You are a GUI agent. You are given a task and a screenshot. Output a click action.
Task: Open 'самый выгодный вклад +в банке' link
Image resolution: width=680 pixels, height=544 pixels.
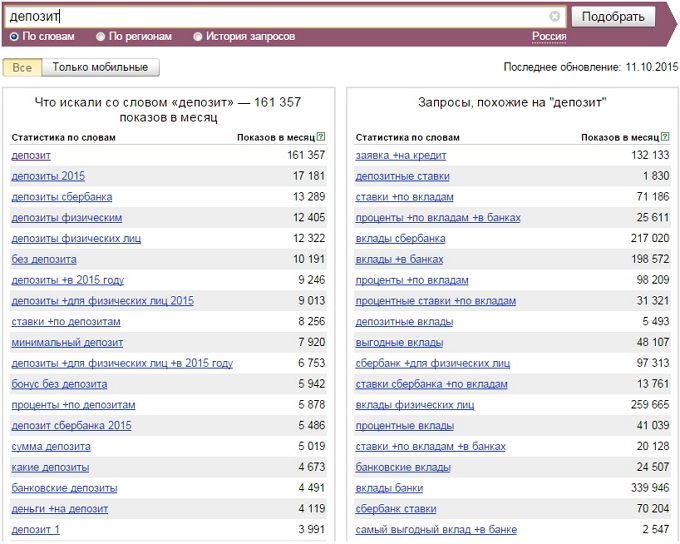click(436, 530)
